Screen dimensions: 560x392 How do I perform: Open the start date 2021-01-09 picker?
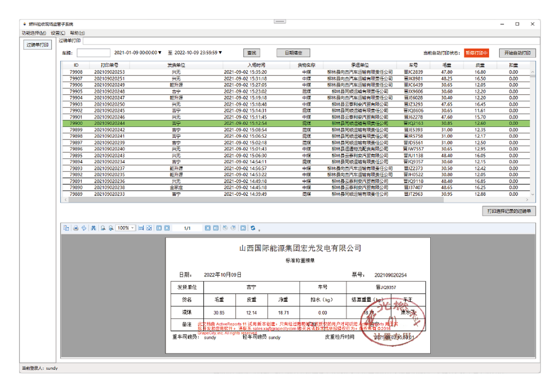pos(160,53)
